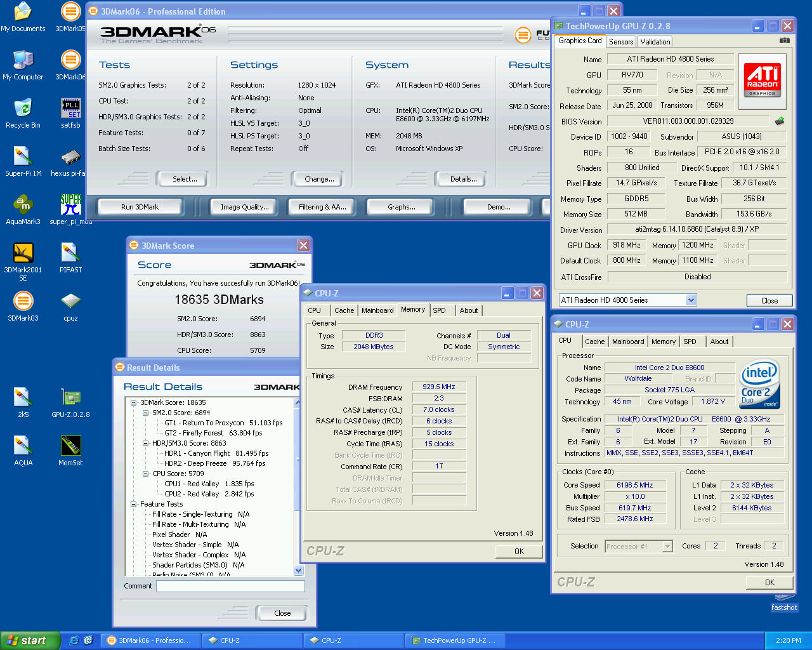
Task: Click Filtering & AA... button
Action: 322,207
